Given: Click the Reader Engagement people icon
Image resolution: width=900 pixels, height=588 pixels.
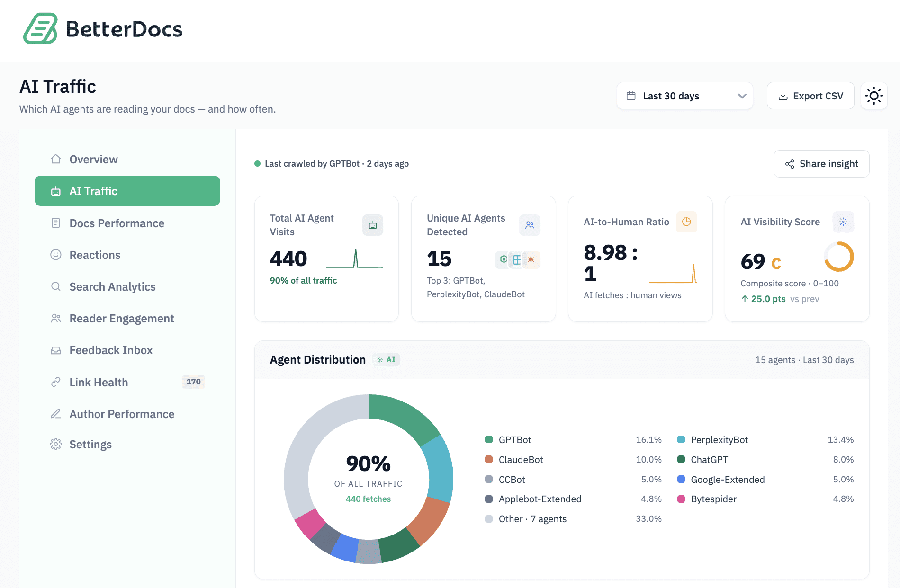Looking at the screenshot, I should pos(56,318).
